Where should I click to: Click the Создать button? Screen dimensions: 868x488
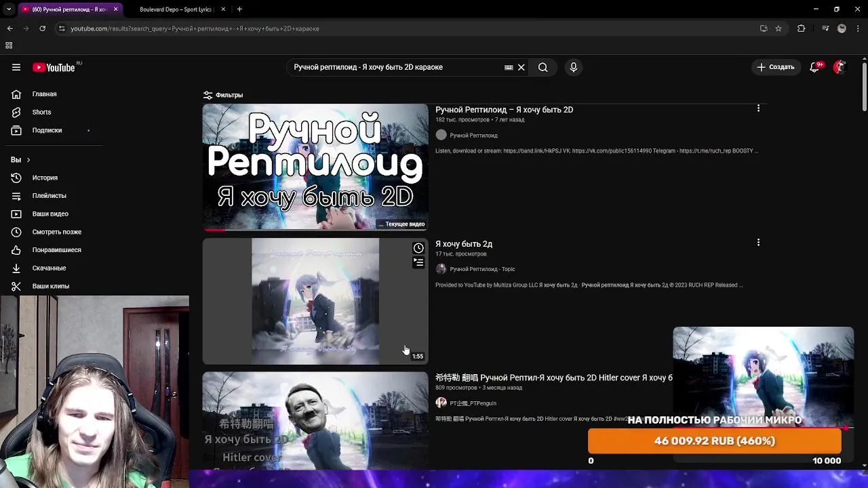pyautogui.click(x=776, y=67)
